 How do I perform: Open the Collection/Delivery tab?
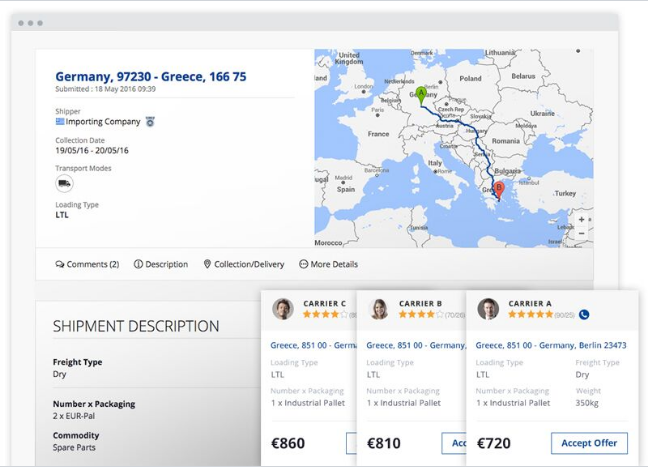(x=244, y=264)
